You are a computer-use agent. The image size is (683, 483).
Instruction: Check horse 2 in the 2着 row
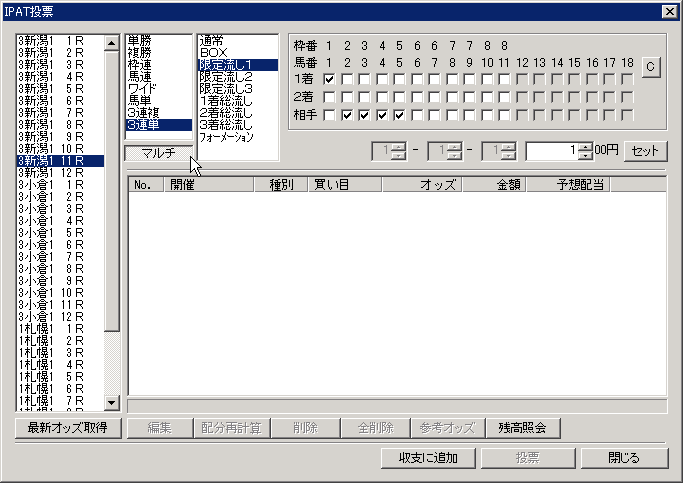click(x=347, y=97)
